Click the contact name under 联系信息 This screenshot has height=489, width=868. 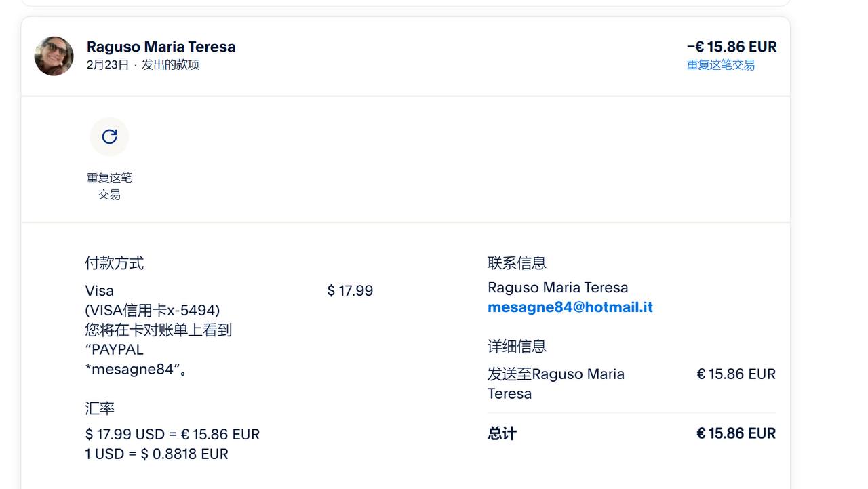coord(557,288)
